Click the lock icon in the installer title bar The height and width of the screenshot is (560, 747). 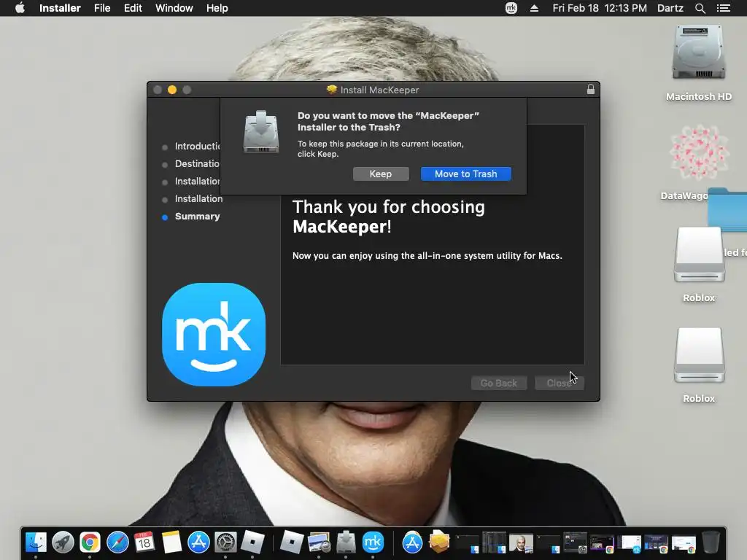[x=591, y=90]
